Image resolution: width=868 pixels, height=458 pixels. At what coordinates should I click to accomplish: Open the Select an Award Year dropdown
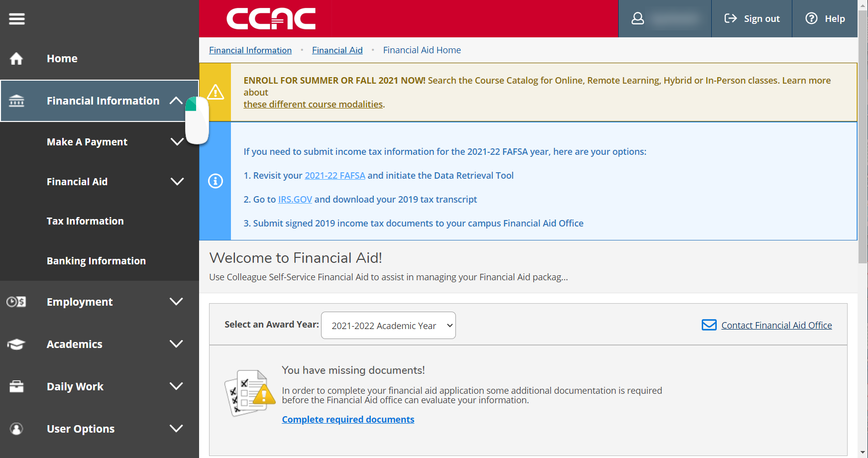(x=388, y=325)
